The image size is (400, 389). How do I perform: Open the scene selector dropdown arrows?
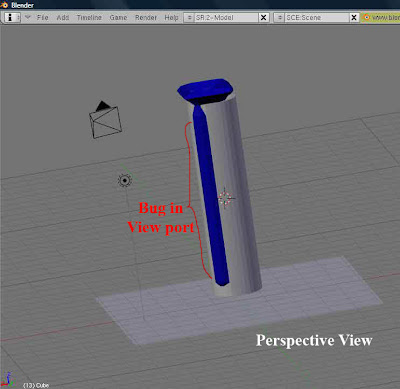point(279,17)
